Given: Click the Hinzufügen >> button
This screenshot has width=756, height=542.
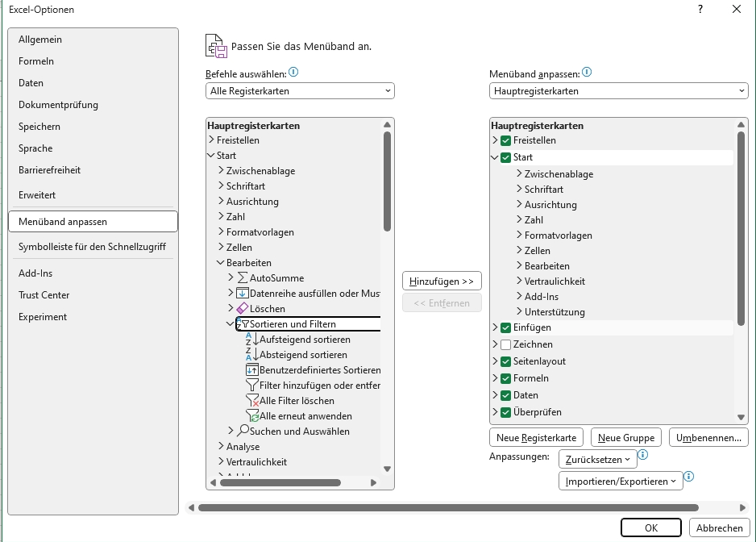Looking at the screenshot, I should [x=442, y=281].
